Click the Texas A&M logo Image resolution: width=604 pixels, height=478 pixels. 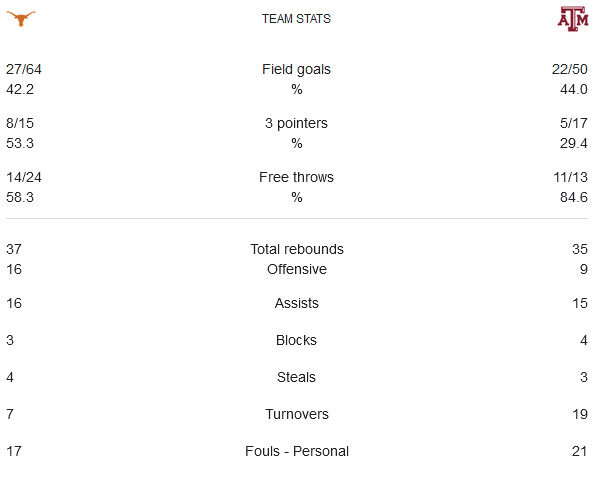(x=573, y=18)
